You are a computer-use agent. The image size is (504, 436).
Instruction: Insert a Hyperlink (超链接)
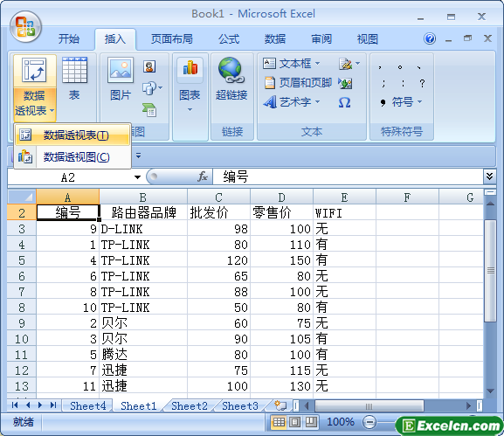[x=231, y=80]
